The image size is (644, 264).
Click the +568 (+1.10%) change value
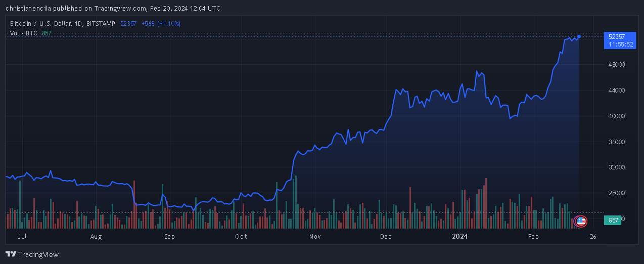click(x=161, y=23)
